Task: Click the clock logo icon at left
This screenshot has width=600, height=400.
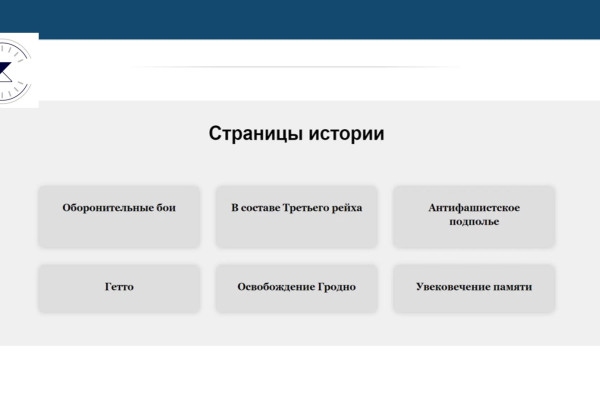Action: [17, 70]
